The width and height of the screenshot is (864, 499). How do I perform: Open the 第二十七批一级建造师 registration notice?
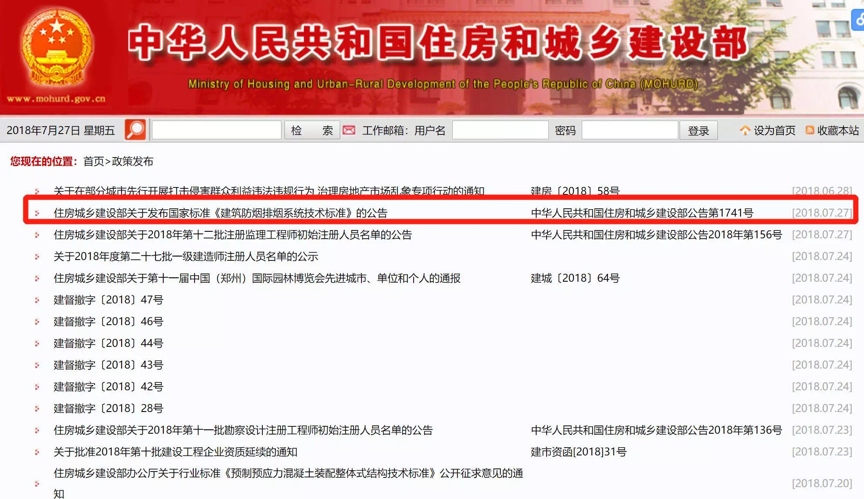click(186, 257)
